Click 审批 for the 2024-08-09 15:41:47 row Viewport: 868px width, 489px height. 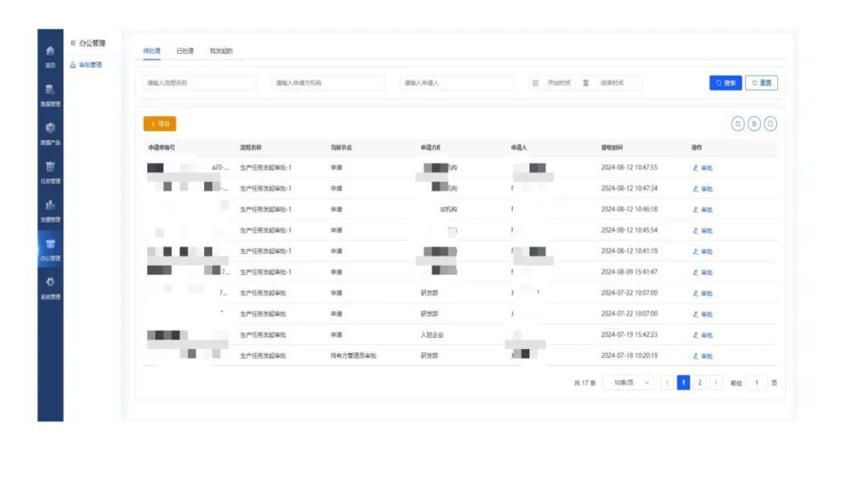click(x=703, y=273)
